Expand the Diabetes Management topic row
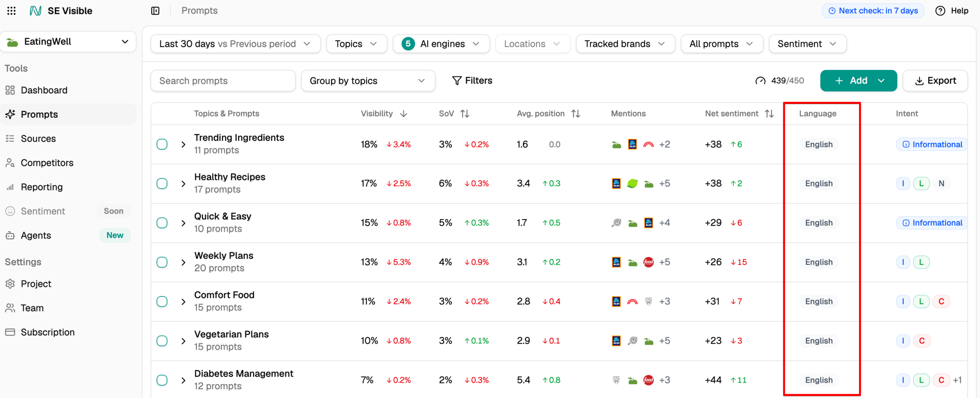 tap(183, 380)
